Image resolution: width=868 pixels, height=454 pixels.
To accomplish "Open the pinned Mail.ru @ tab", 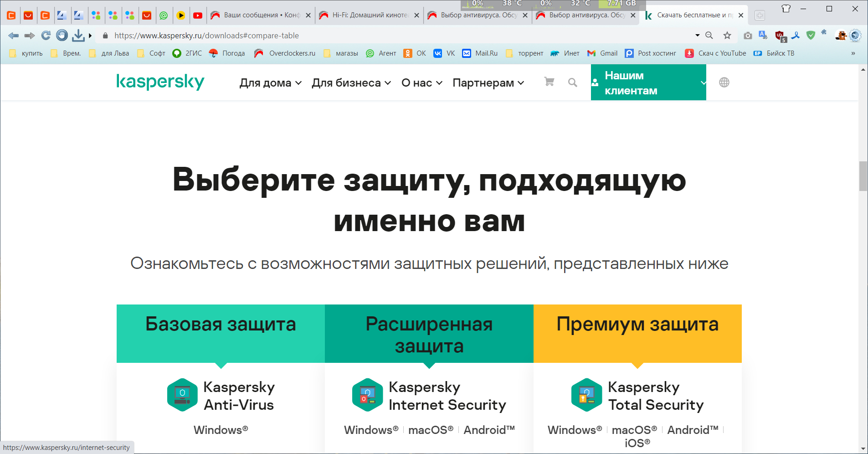I will (x=164, y=15).
